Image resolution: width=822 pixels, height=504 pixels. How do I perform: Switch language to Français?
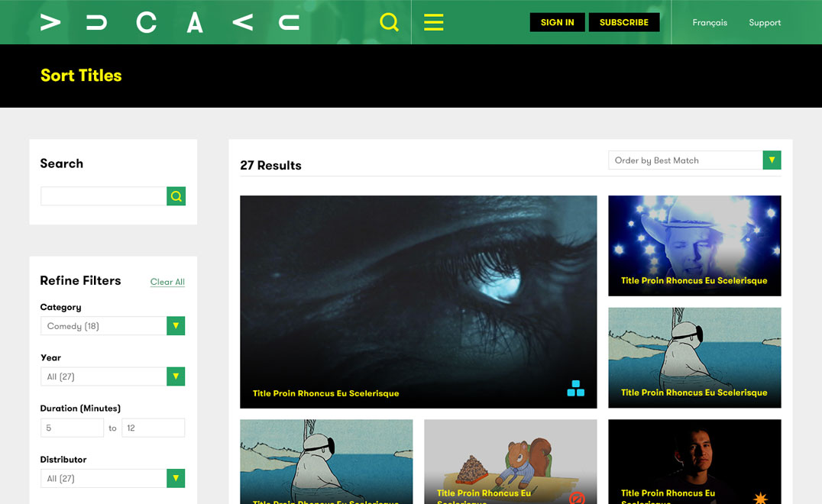[x=709, y=23]
